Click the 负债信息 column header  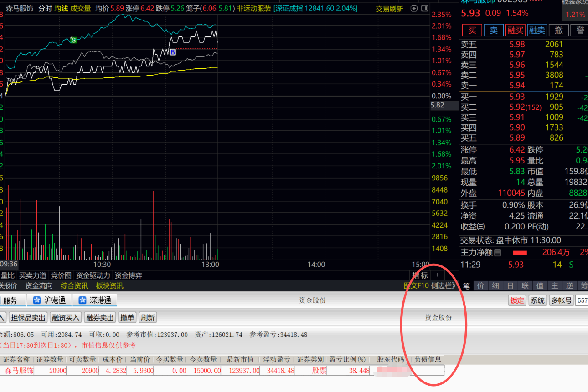click(x=428, y=359)
